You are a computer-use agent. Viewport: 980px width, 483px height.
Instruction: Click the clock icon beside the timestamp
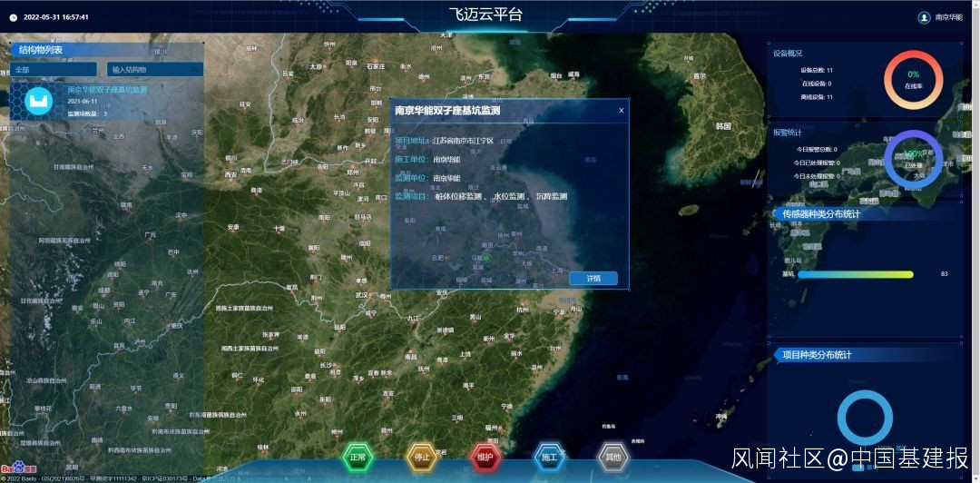(14, 17)
